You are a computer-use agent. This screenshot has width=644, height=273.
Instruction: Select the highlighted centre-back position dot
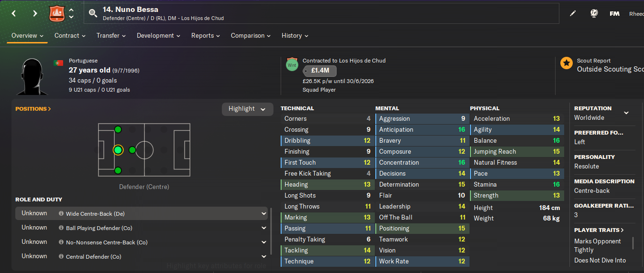pos(118,150)
